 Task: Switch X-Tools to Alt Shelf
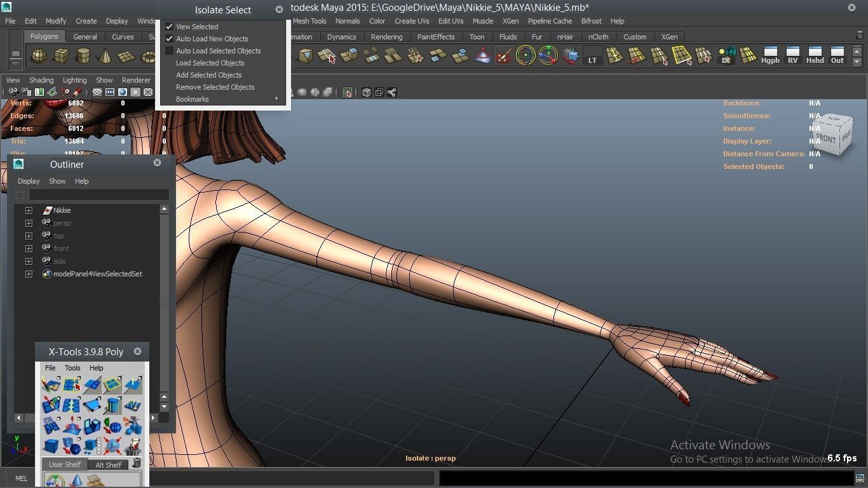(108, 464)
